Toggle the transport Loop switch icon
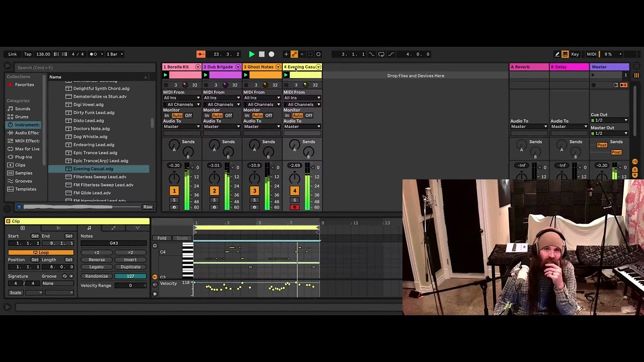Viewport: 644px width, 362px height. point(381,54)
